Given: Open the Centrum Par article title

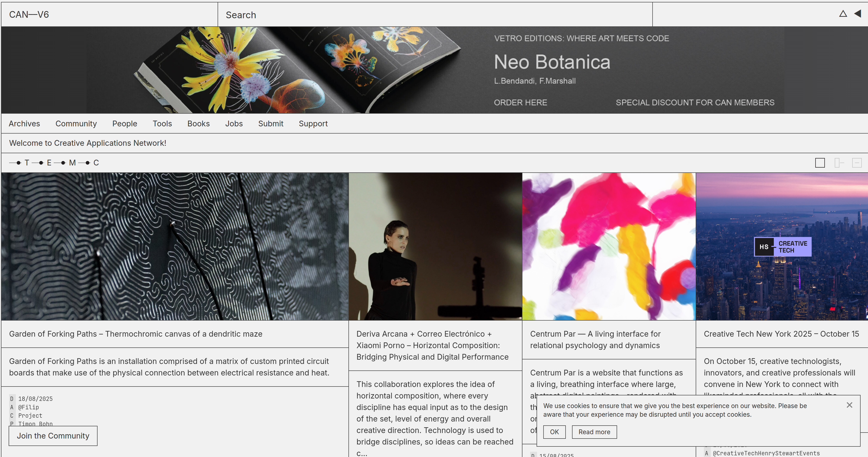Looking at the screenshot, I should (595, 339).
